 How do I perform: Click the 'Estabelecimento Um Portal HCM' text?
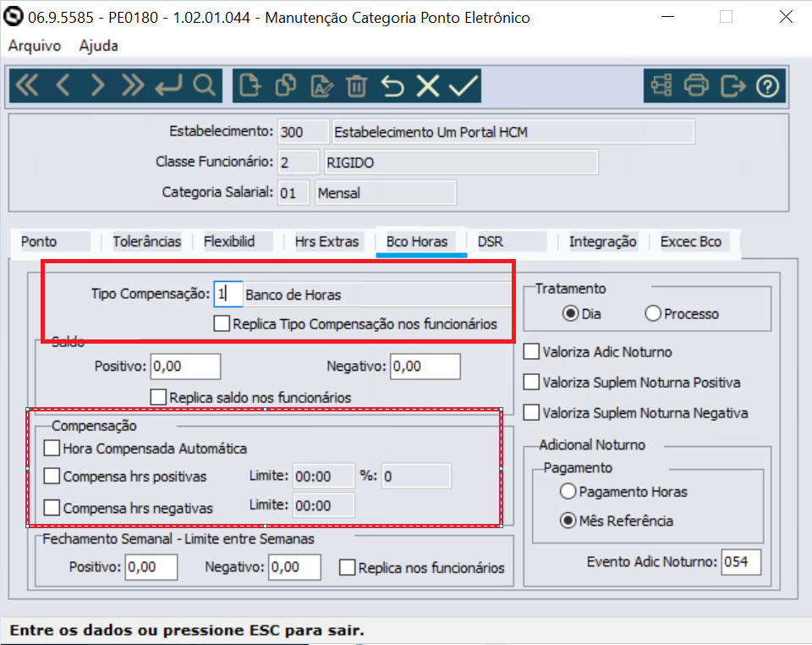tap(431, 132)
